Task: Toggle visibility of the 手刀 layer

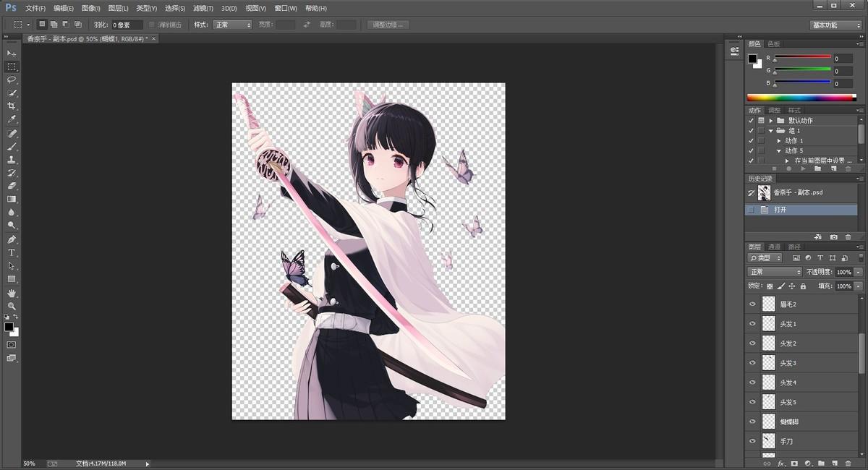Action: click(752, 440)
